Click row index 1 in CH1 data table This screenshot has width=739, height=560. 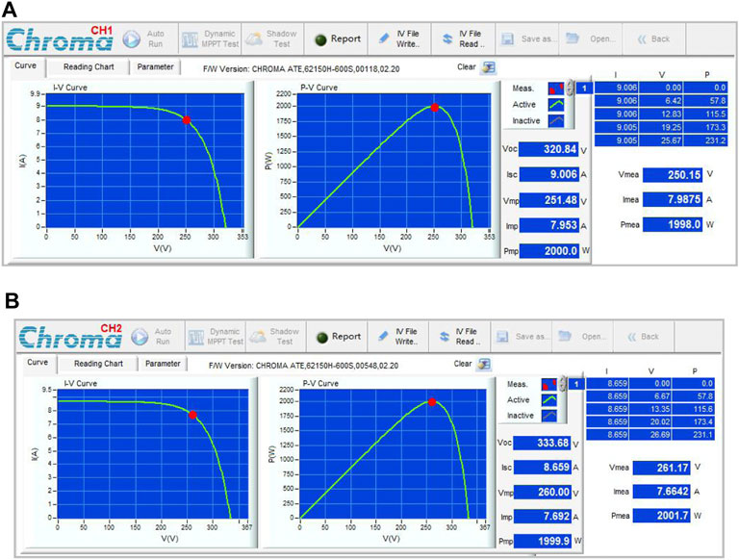point(585,89)
